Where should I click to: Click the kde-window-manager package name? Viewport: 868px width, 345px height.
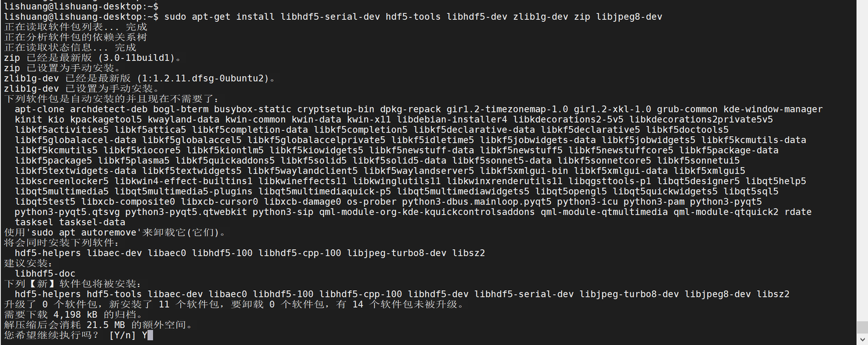coord(773,109)
